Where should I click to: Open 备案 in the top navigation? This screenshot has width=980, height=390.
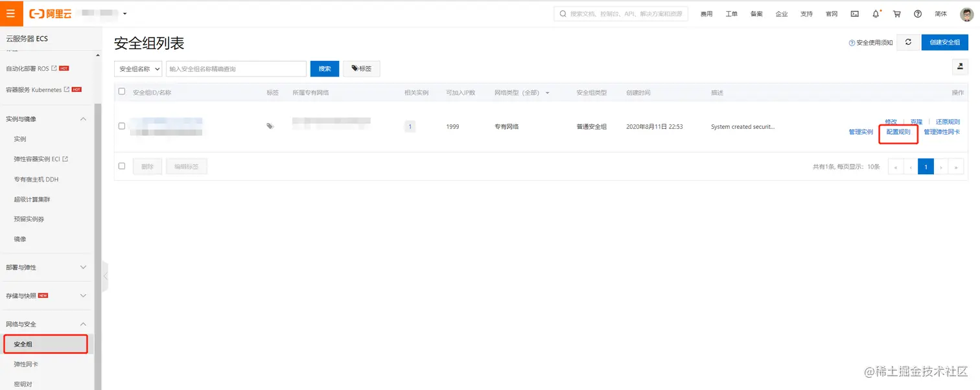coord(756,14)
